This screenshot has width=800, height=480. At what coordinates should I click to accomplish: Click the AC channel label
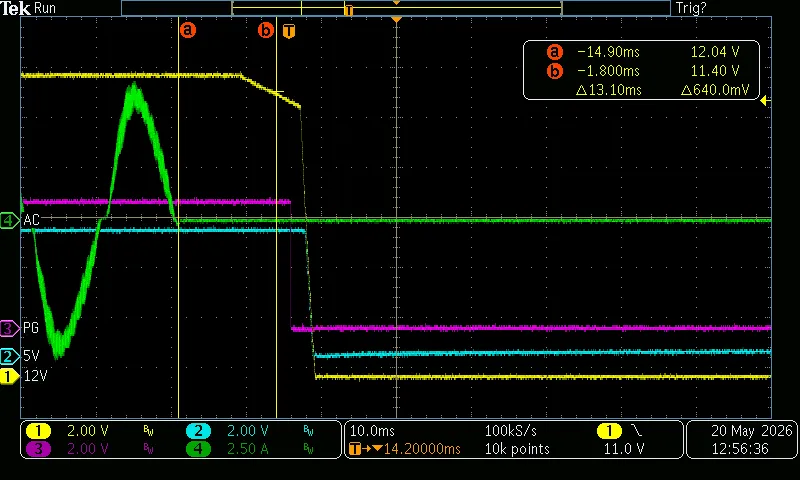pyautogui.click(x=31, y=220)
